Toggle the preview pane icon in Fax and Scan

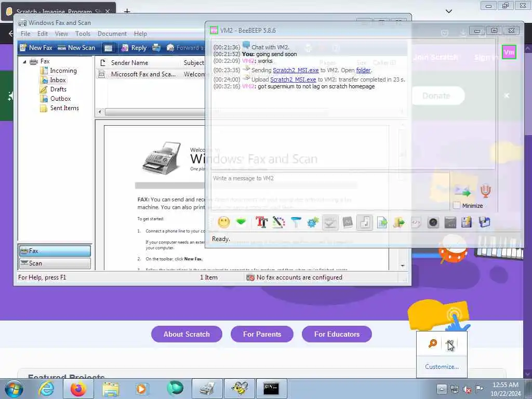(108, 48)
